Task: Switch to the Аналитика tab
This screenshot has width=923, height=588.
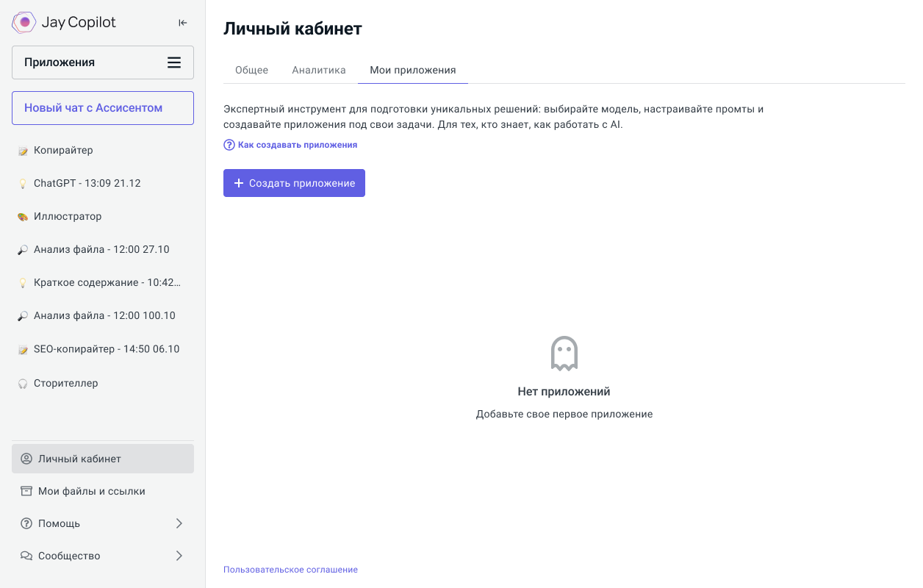Action: click(318, 70)
